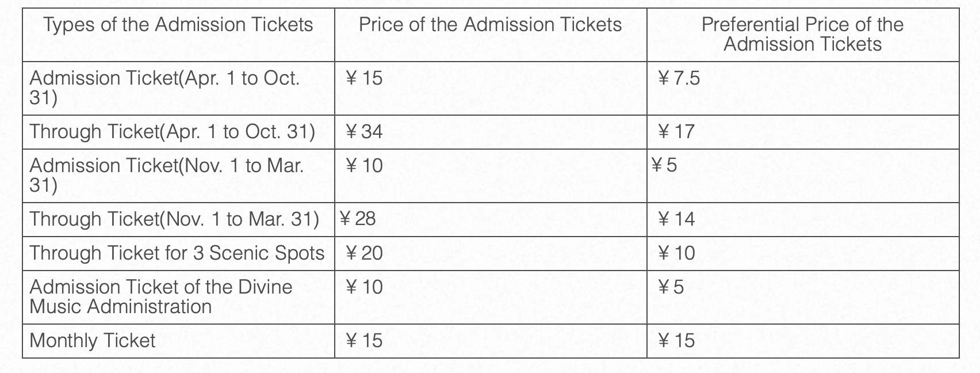Click the ¥10 preferential price for 3 Scenic Spots
Screen dimensions: 980x373
(676, 253)
